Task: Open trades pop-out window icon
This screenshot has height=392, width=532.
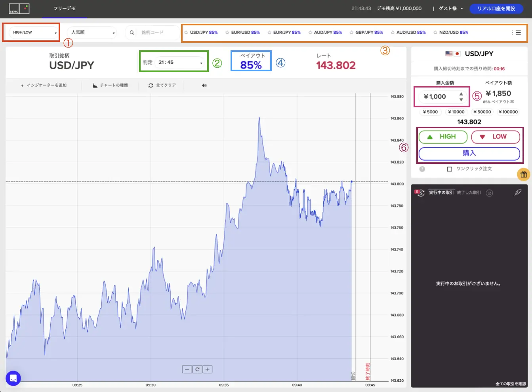Action: tap(490, 193)
